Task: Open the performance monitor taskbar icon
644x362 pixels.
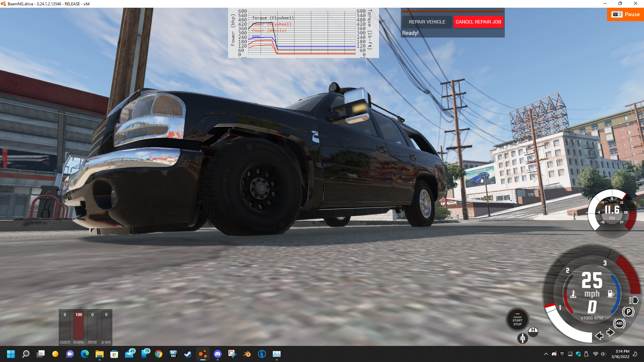Action: tap(276, 354)
